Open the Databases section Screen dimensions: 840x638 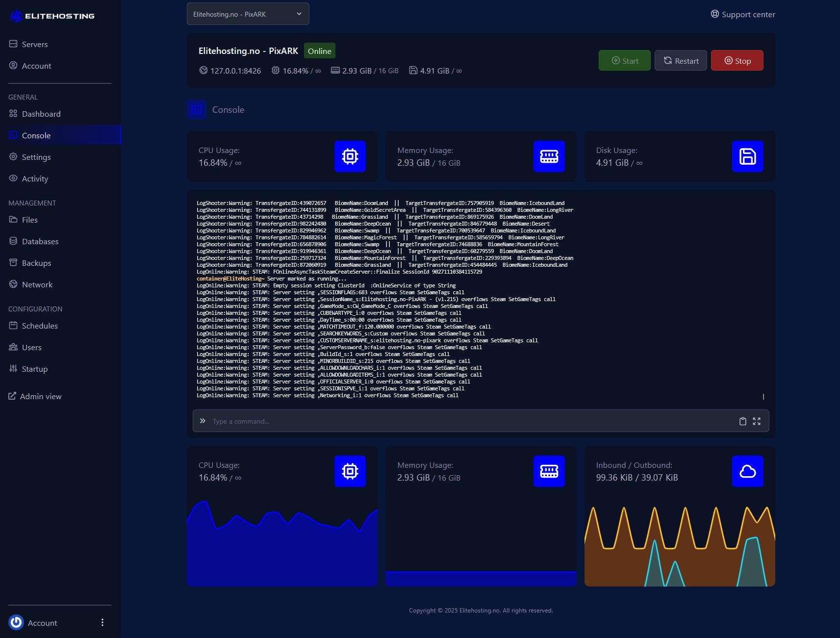(x=40, y=241)
